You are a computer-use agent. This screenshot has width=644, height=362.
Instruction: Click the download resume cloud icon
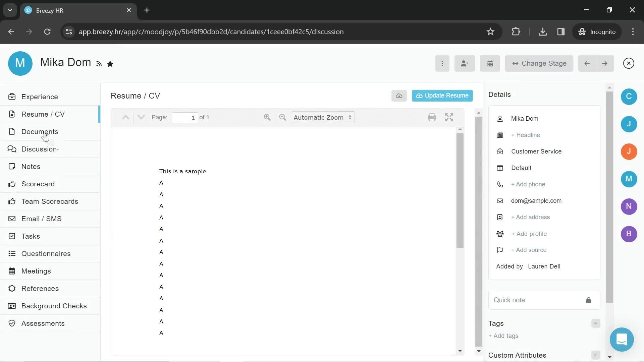click(x=399, y=96)
